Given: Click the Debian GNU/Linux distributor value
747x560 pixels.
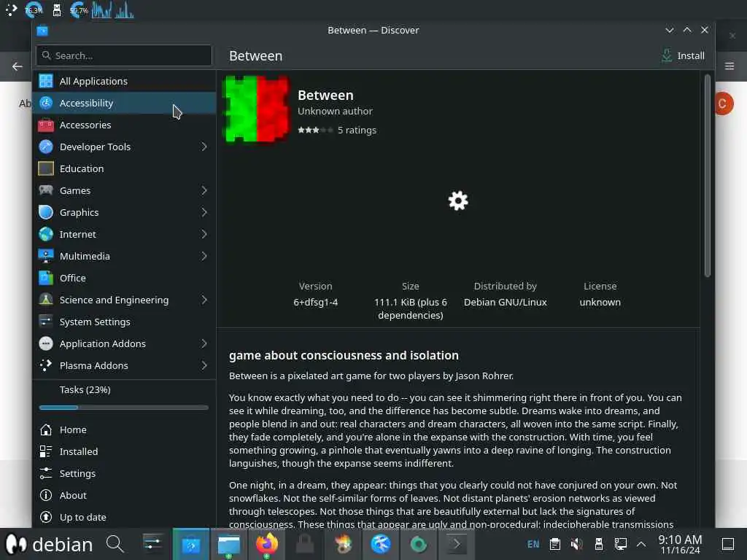Looking at the screenshot, I should point(505,303).
